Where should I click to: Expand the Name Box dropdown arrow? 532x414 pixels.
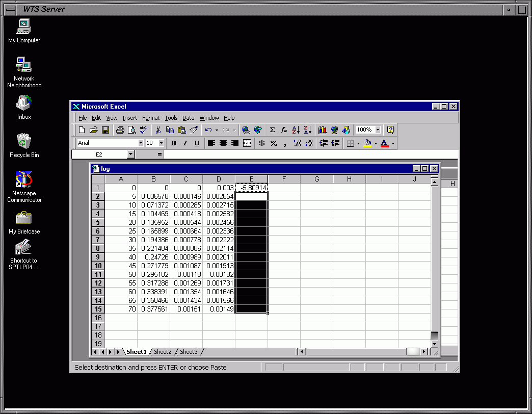pyautogui.click(x=130, y=154)
